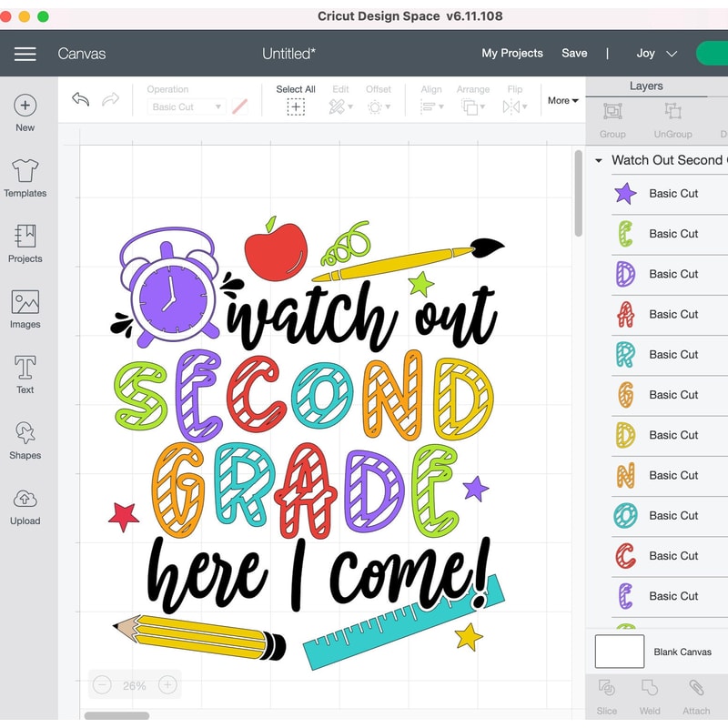Expand the More options dropdown
This screenshot has width=728, height=728.
[x=562, y=101]
